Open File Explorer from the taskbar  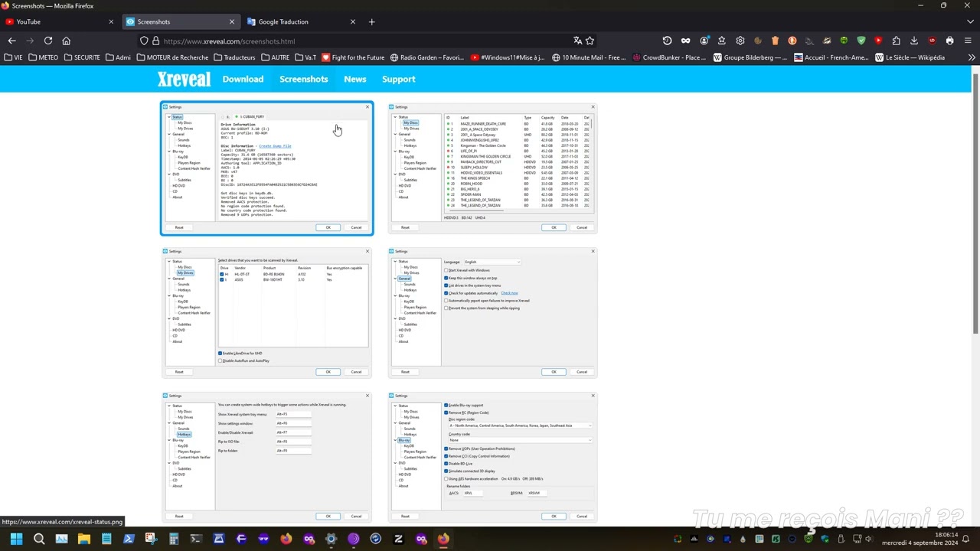84,539
